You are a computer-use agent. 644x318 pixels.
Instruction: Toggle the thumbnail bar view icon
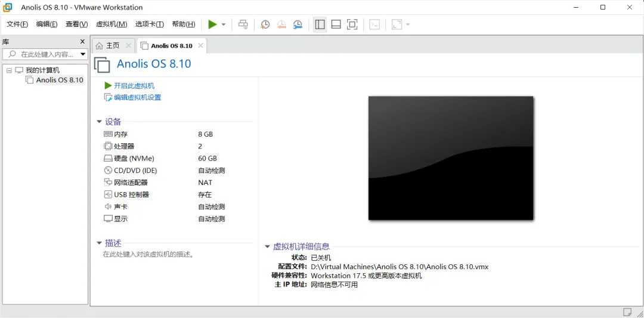pos(336,24)
